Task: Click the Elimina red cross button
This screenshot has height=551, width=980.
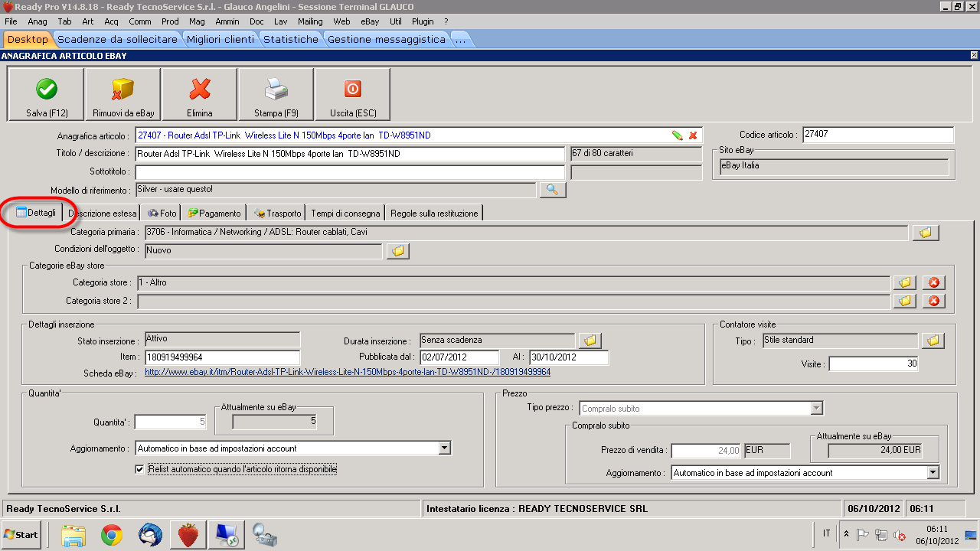Action: tap(199, 95)
